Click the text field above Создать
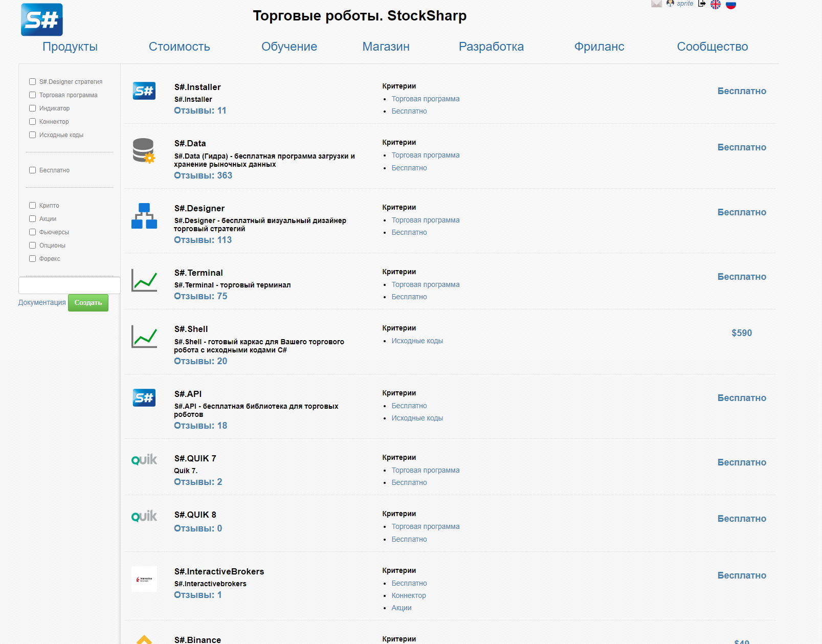This screenshot has width=822, height=644. pos(70,285)
